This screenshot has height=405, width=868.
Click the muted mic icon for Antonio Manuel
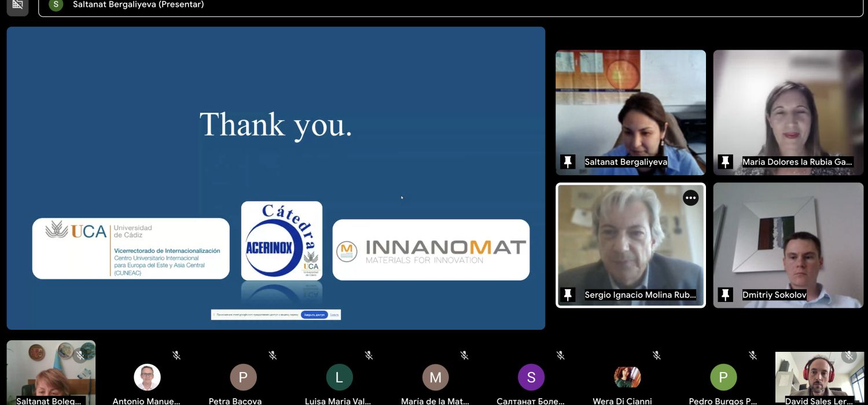click(176, 355)
